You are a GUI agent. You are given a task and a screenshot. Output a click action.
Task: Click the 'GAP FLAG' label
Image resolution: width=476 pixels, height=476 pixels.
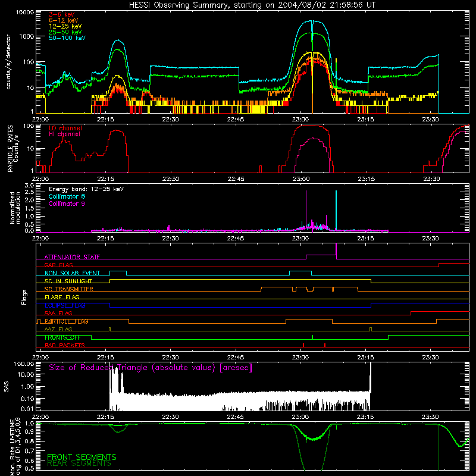tap(58, 265)
